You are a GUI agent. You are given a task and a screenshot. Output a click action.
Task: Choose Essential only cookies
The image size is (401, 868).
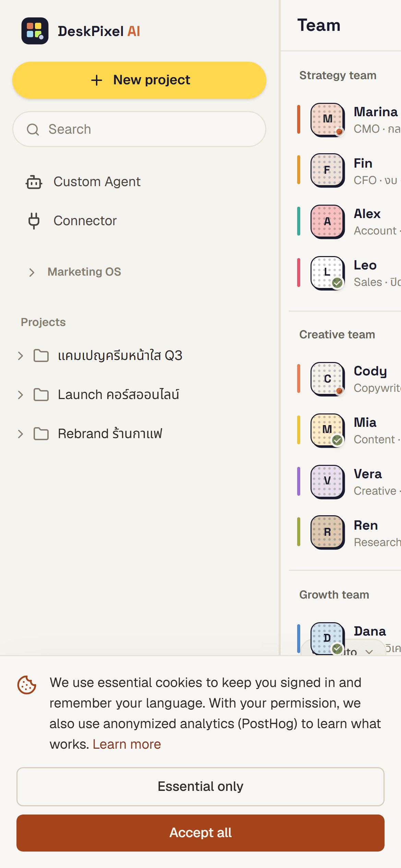coord(200,786)
